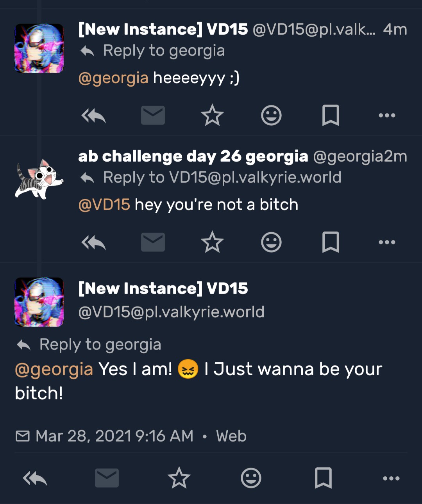Reply to georgia's post in thread

click(93, 242)
